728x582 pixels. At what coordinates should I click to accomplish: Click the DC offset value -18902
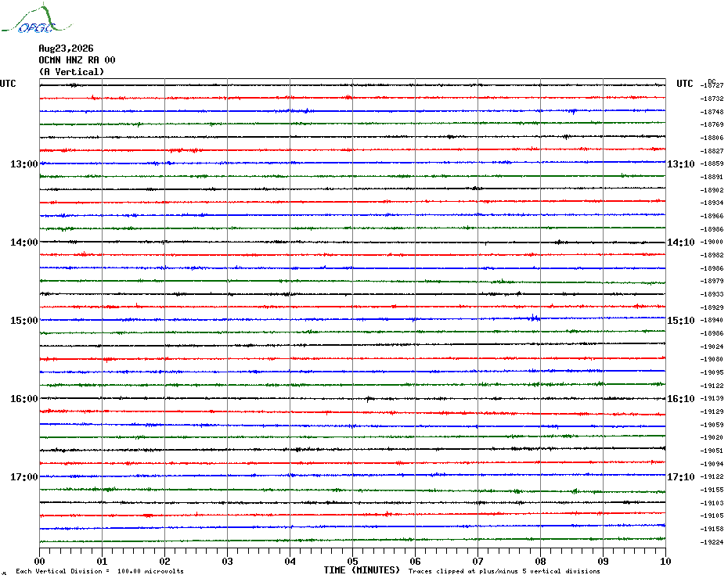coord(712,190)
